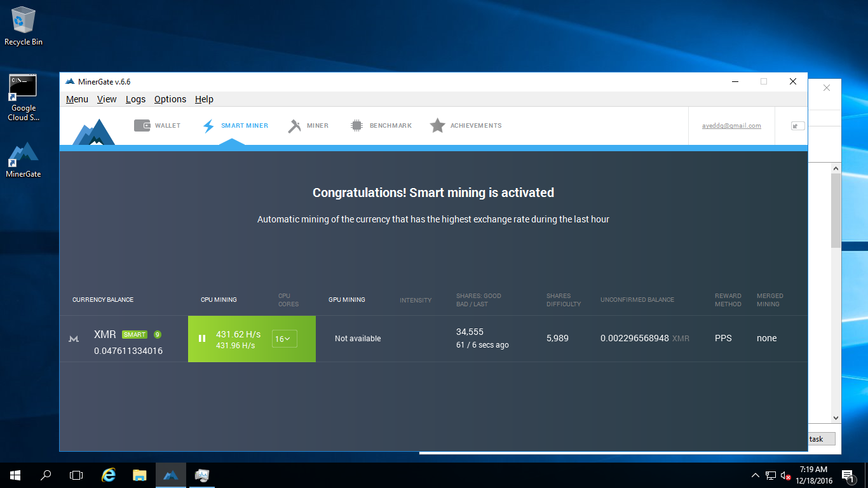The image size is (868, 488).
Task: Click the star Achievements icon
Action: click(x=437, y=126)
